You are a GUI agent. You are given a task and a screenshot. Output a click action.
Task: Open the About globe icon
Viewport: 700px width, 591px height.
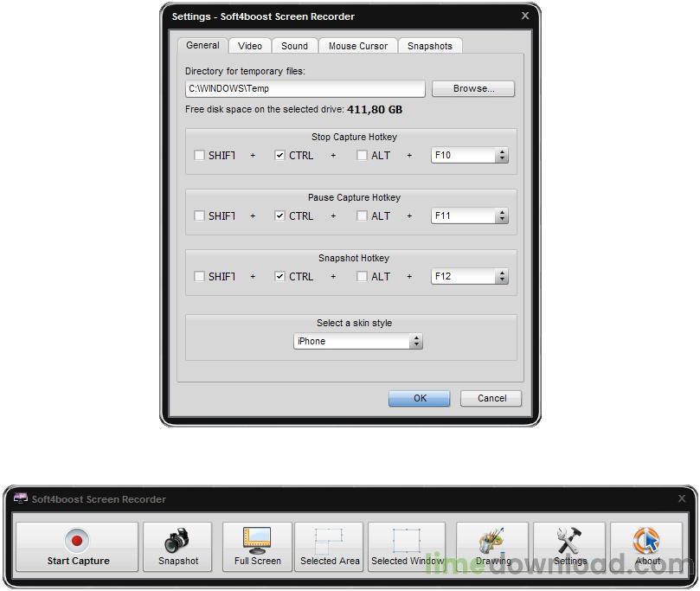coord(646,538)
